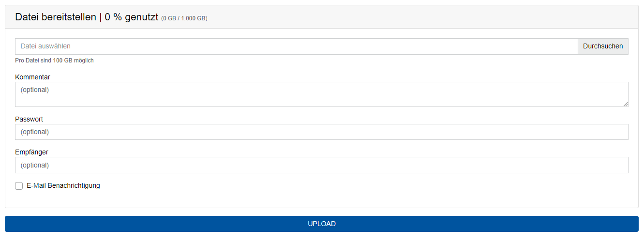Screen dimensions: 644x243
Task: Click the '(optional)' placeholder in the Passwort field
Action: click(x=35, y=132)
